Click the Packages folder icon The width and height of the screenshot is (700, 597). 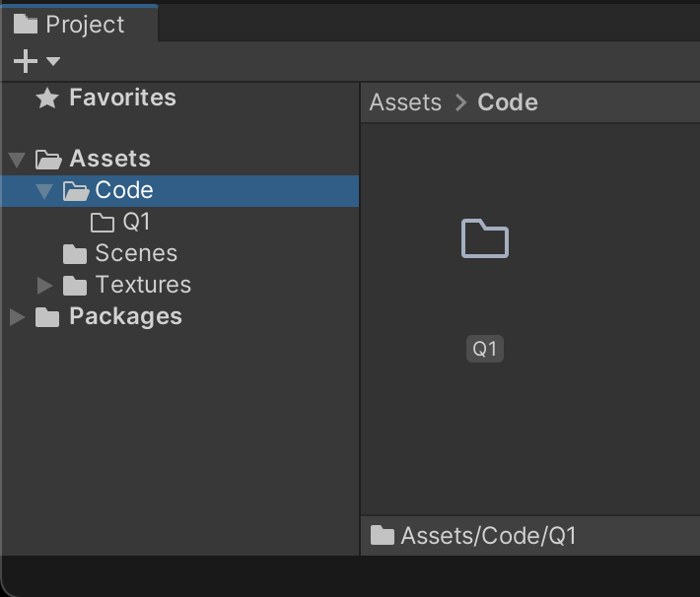coord(47,316)
